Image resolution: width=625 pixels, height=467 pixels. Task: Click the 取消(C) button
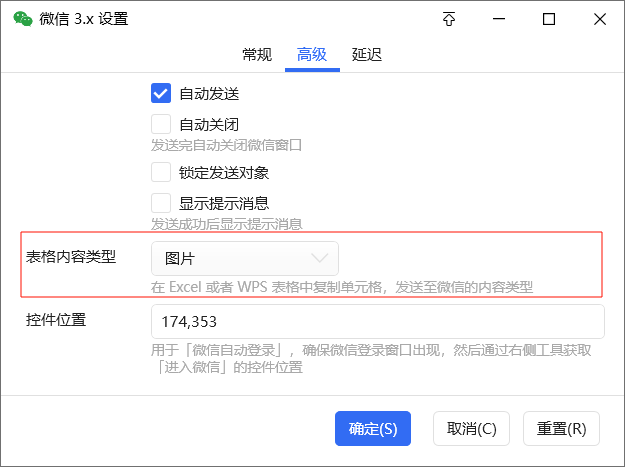(x=472, y=429)
